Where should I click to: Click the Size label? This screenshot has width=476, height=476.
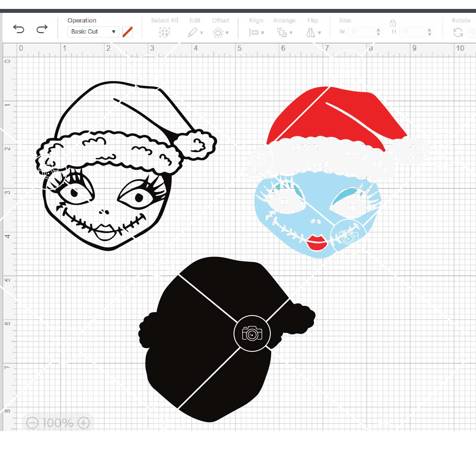(345, 20)
